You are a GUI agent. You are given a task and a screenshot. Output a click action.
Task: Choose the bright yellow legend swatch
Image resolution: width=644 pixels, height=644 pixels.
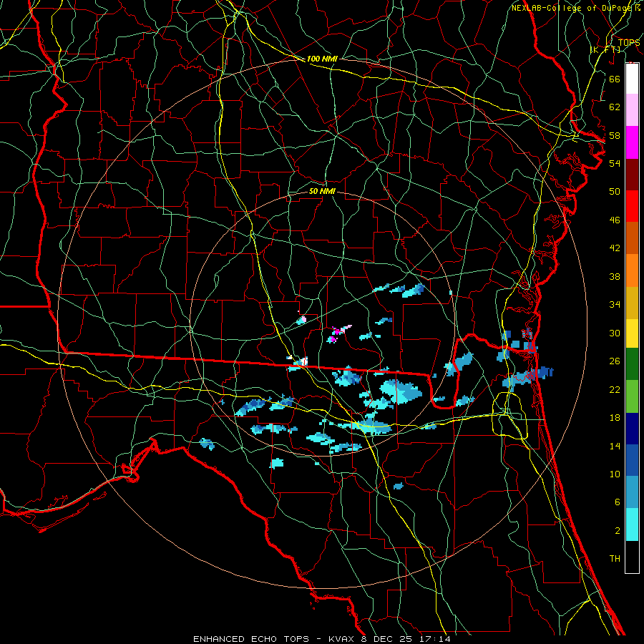632,333
